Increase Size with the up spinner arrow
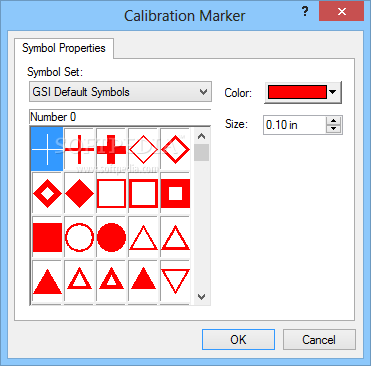The width and height of the screenshot is (371, 366). [333, 121]
